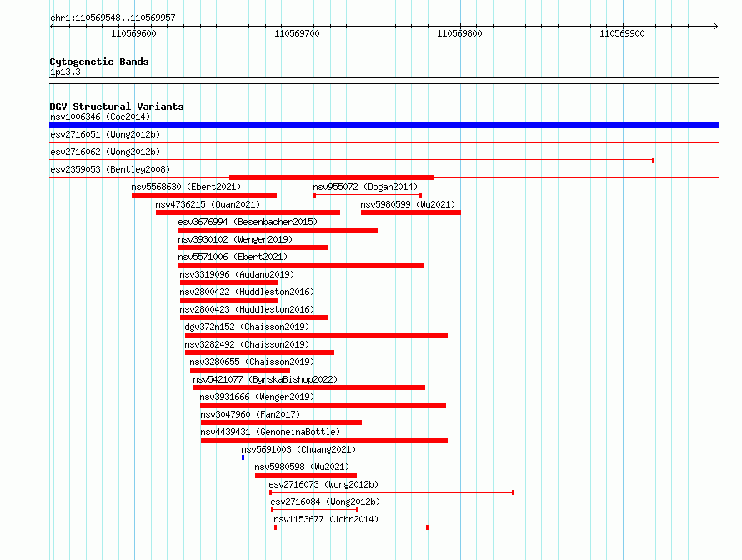Click the chr1:110569548..110569957 coordinate label
This screenshot has width=742, height=560.
[x=113, y=17]
